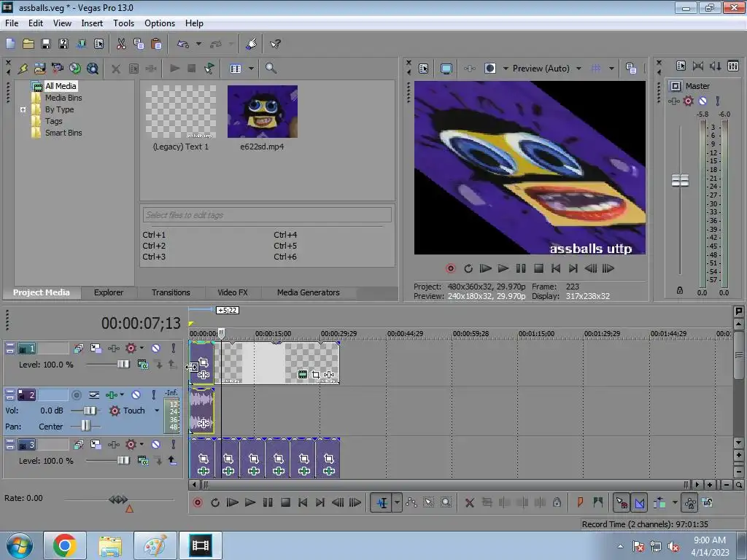Click the magnifier search icon in Project Media
This screenshot has height=560, width=747.
pyautogui.click(x=271, y=68)
